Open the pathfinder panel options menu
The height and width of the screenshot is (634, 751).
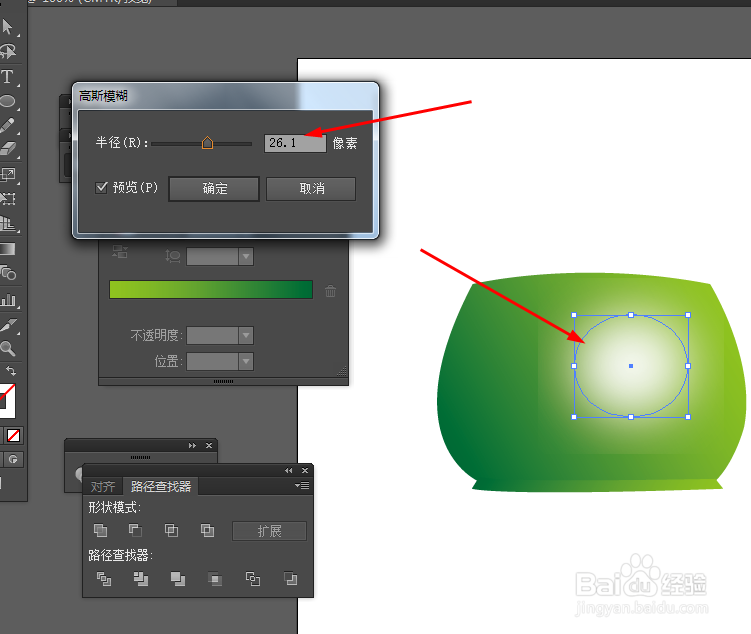click(x=302, y=486)
